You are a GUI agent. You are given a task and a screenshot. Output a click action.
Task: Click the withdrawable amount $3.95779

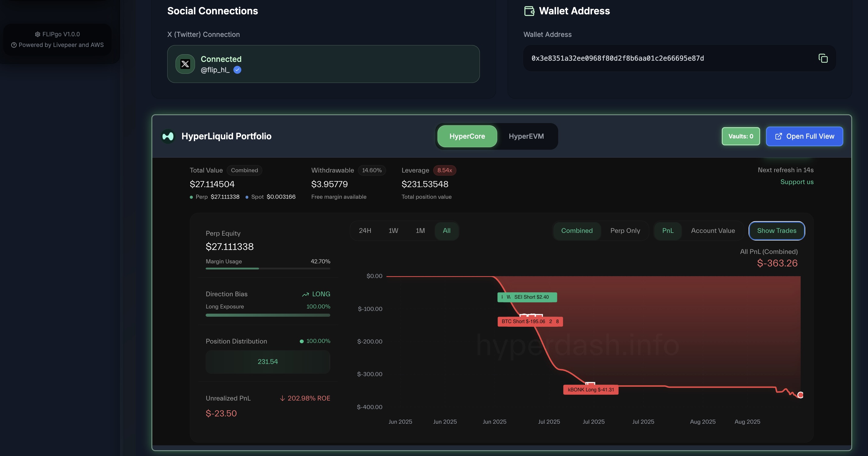[x=329, y=184]
